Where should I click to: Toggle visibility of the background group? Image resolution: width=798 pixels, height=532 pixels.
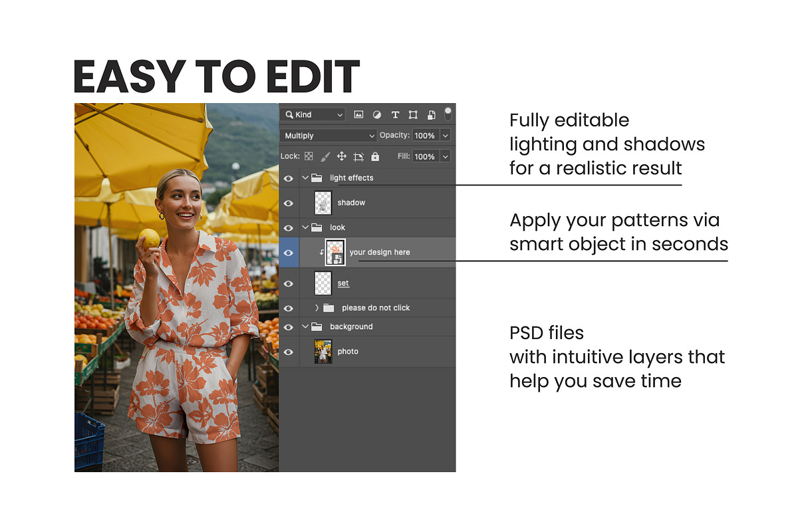(x=289, y=327)
